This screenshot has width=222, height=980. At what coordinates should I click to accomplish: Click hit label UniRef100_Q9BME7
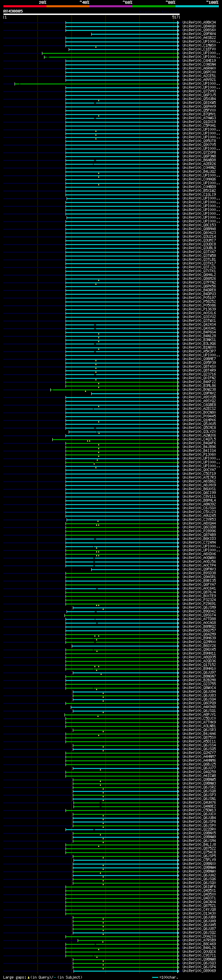[x=199, y=359]
